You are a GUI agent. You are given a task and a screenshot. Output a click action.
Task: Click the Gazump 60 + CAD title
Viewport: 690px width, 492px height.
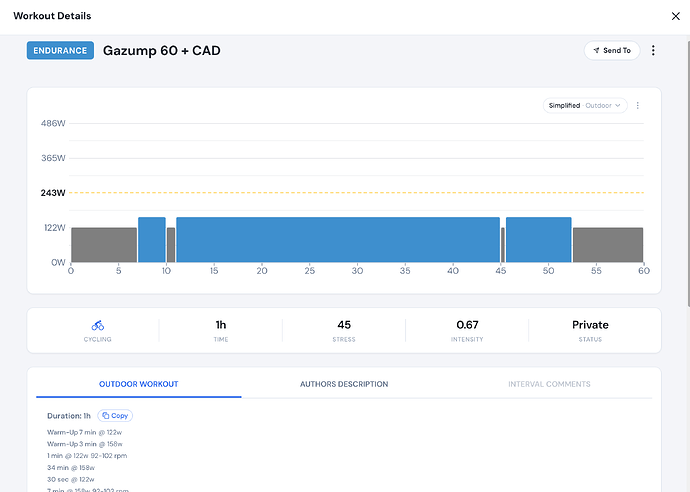[161, 51]
